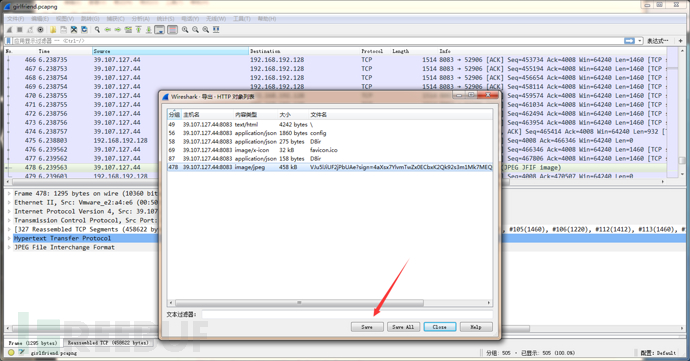Expand Hypertext Transfer Protocol node

[9, 238]
